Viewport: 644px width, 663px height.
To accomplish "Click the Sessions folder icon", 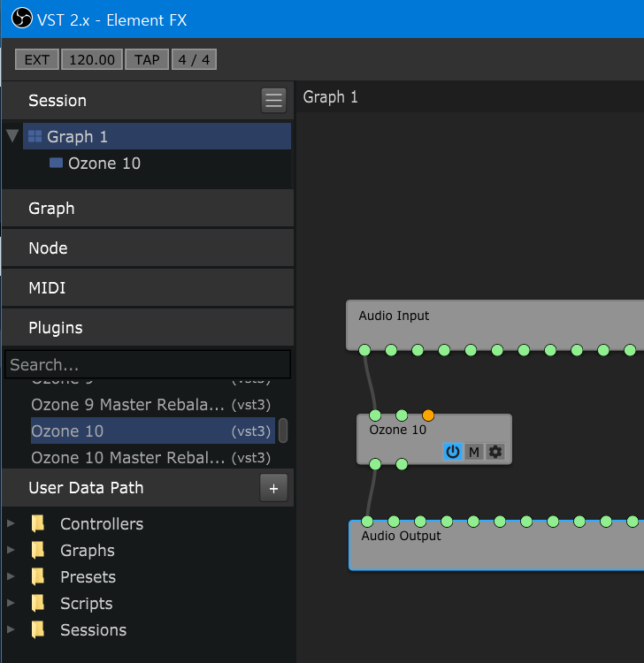I will (38, 629).
